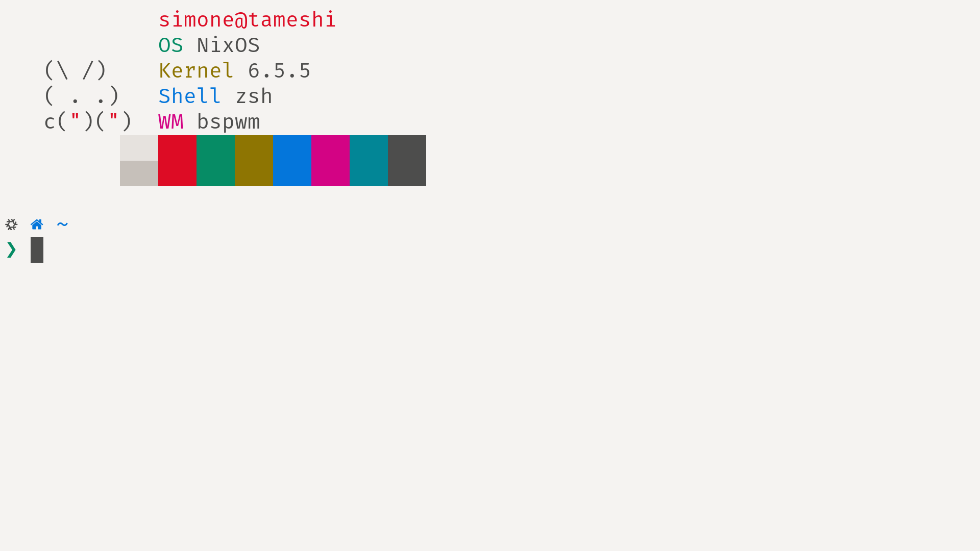This screenshot has height=551, width=980.
Task: Click the terminal cursor input field
Action: pyautogui.click(x=36, y=249)
